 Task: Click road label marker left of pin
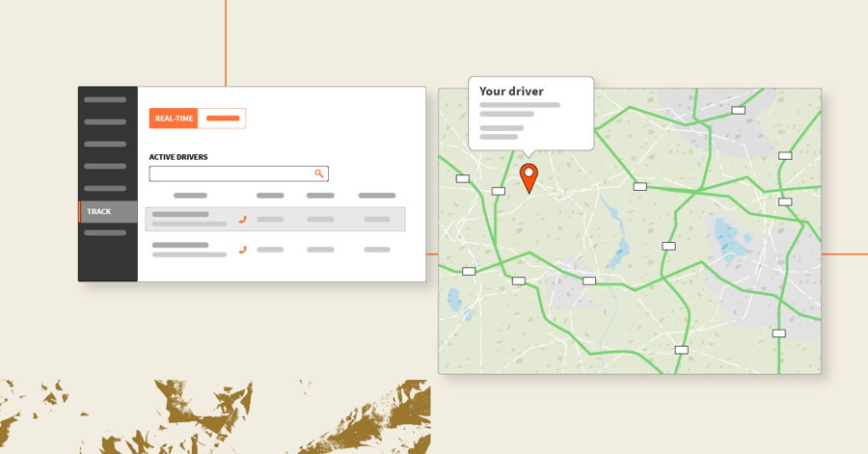(499, 191)
